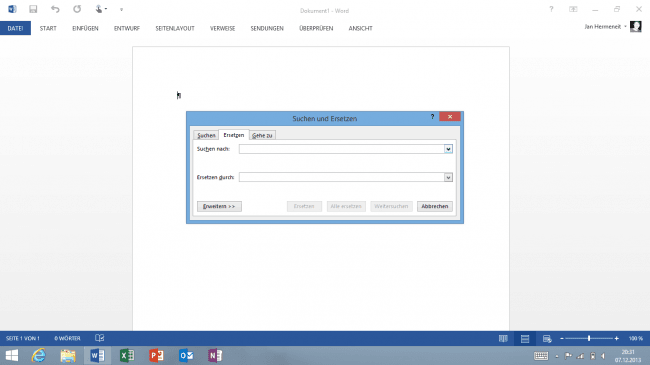
Task: Click the dialog help question mark
Action: pyautogui.click(x=432, y=117)
